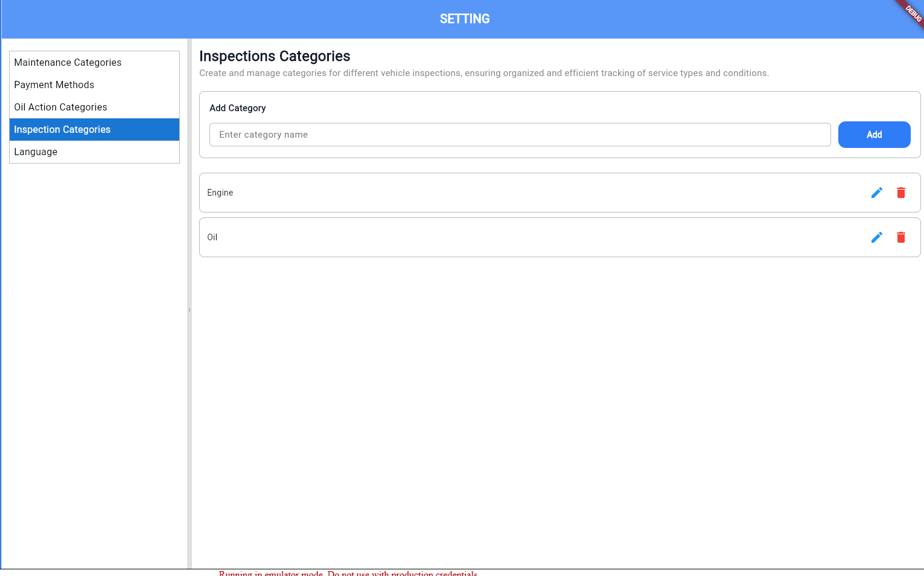This screenshot has width=924, height=576.
Task: Focus the Enter category name field
Action: [519, 135]
